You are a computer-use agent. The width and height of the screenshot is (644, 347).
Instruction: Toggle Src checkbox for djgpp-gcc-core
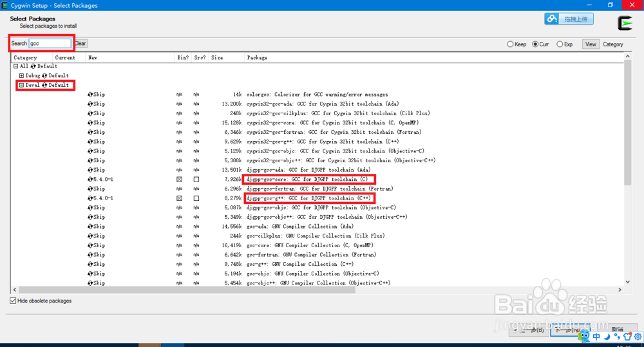[196, 180]
